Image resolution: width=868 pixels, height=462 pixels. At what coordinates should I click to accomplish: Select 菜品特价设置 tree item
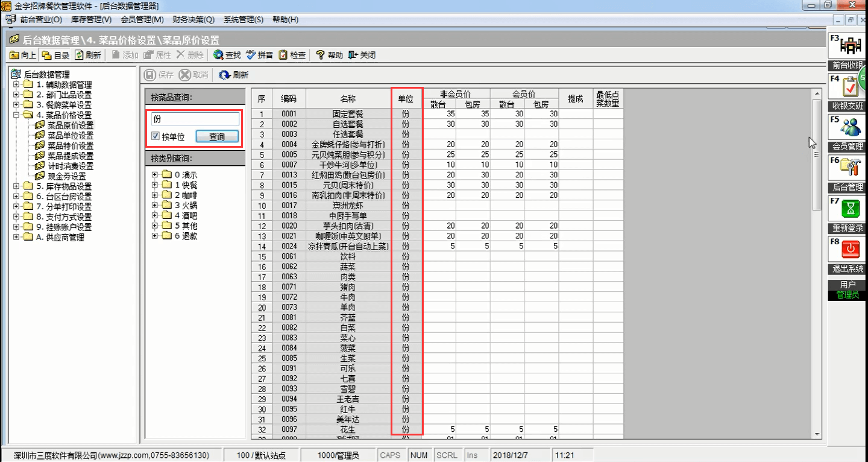tap(71, 146)
